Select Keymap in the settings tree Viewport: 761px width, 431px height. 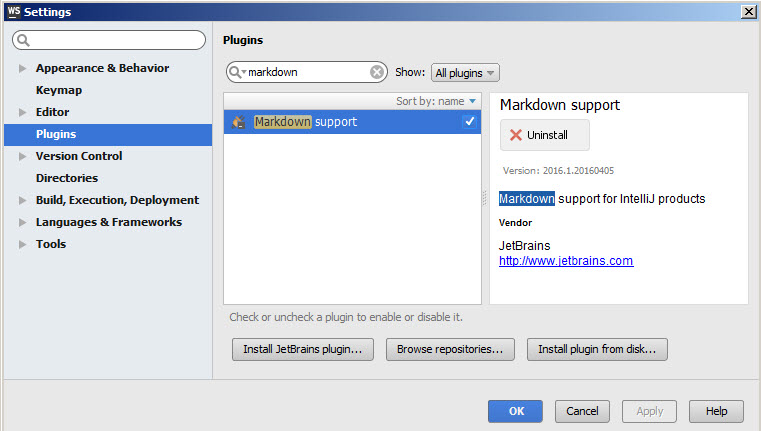click(x=59, y=90)
